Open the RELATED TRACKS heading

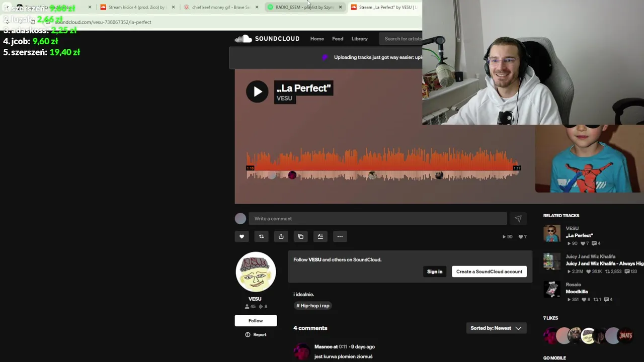tap(561, 216)
